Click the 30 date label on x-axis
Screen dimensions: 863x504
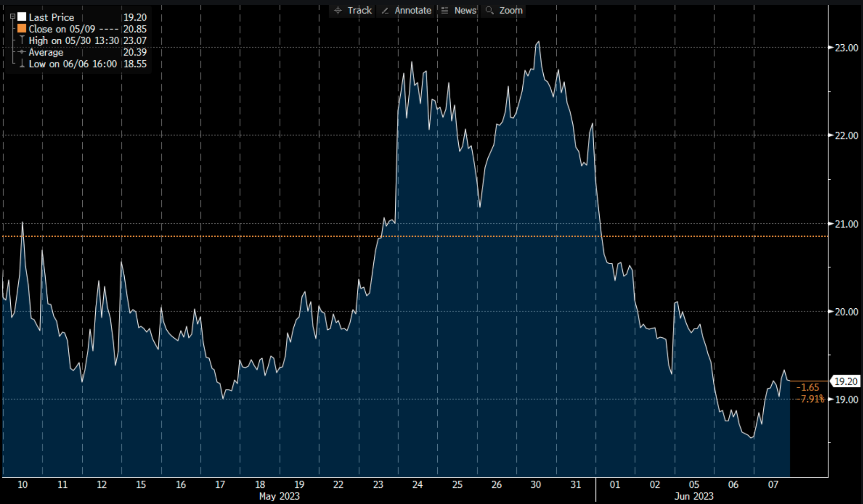pyautogui.click(x=536, y=484)
